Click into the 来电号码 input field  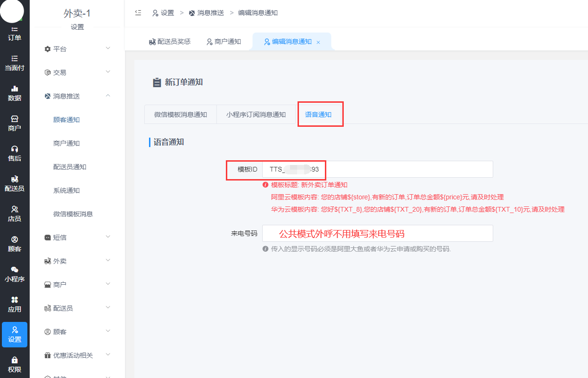[378, 233]
